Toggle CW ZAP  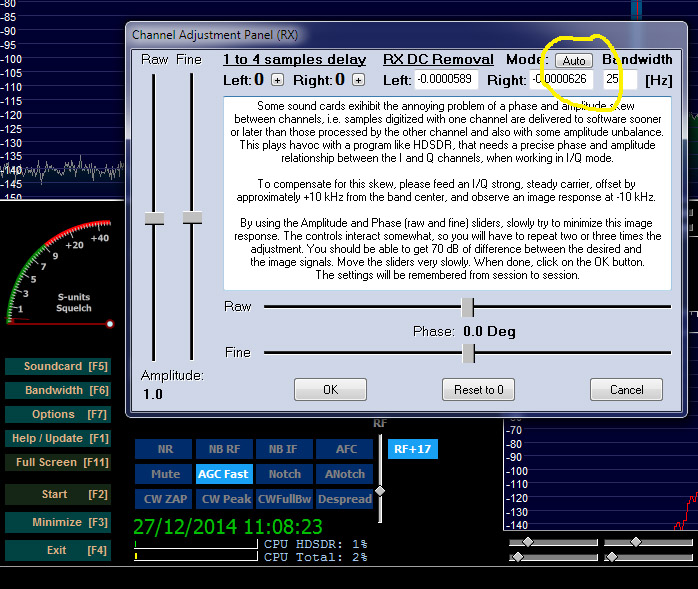point(164,499)
